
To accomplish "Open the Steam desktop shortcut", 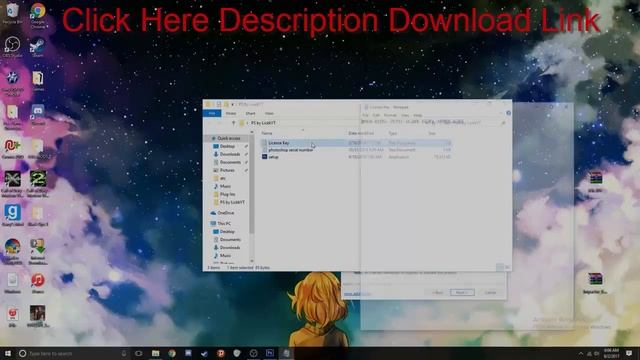I will coord(38,47).
